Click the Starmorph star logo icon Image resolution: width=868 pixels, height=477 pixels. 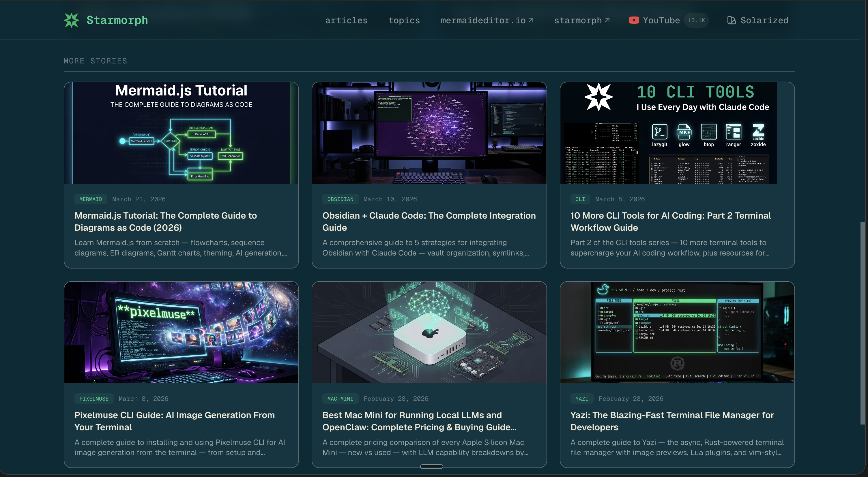(72, 20)
